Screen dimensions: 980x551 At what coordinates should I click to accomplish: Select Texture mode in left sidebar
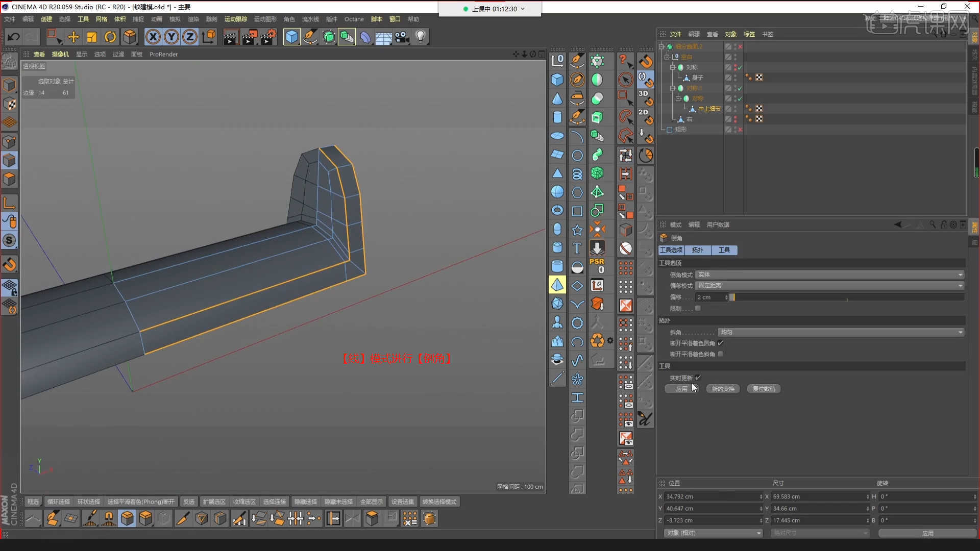pos(9,104)
